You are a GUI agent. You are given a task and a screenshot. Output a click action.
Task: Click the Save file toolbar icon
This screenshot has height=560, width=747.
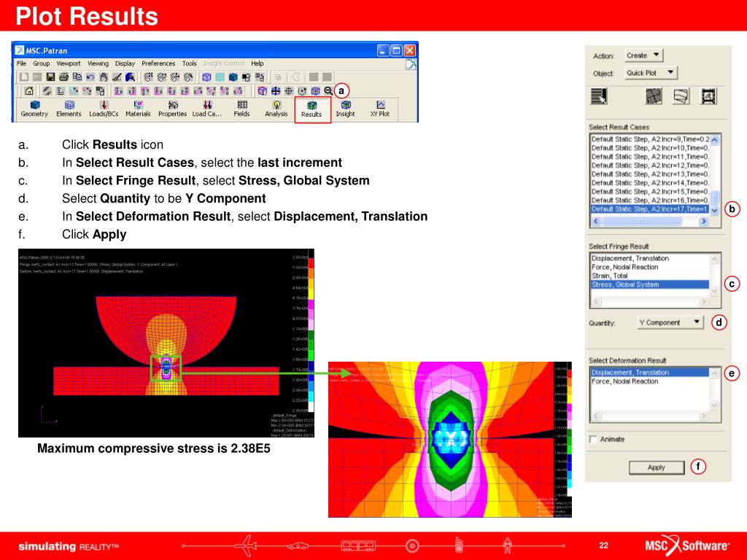coord(50,77)
